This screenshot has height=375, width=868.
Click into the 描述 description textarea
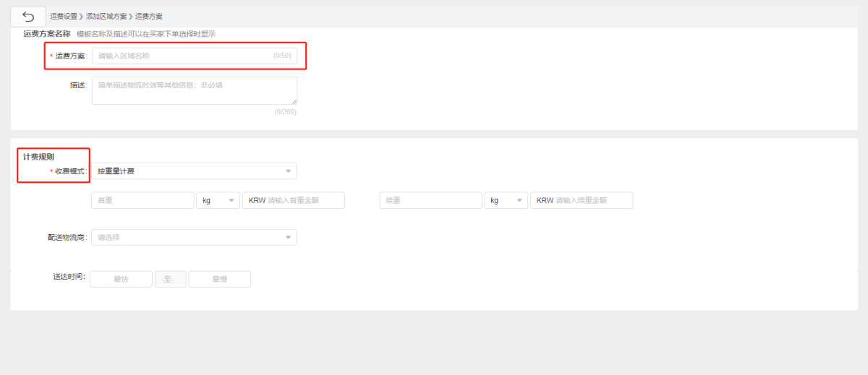194,90
